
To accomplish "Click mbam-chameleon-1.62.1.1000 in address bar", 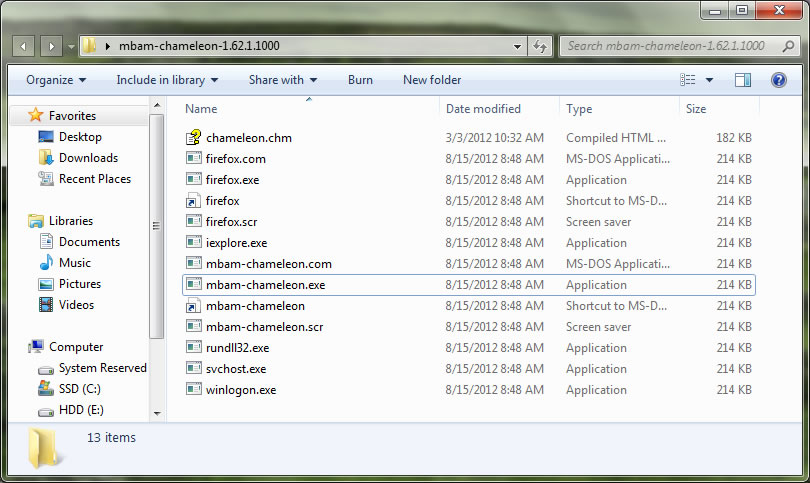I will [199, 46].
